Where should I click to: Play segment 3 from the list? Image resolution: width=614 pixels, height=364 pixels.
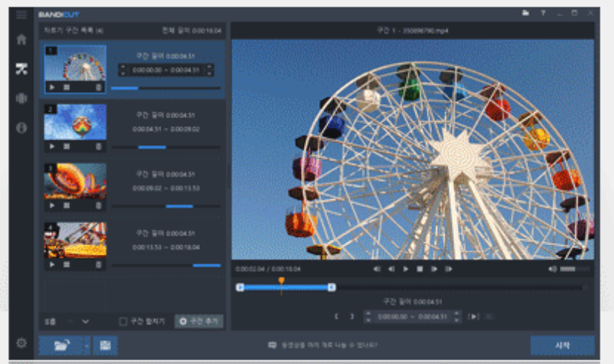[x=52, y=206]
